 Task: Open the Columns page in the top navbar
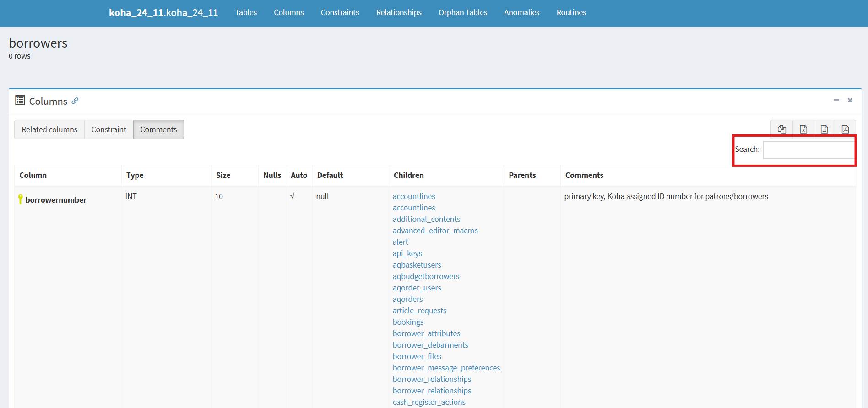click(289, 12)
